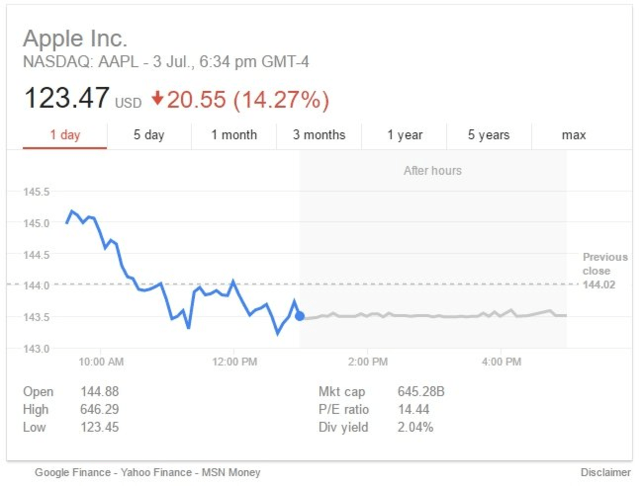Viewport: 640px width, 486px height.
Task: Click the 12:00 PM time axis label
Action: pos(235,362)
